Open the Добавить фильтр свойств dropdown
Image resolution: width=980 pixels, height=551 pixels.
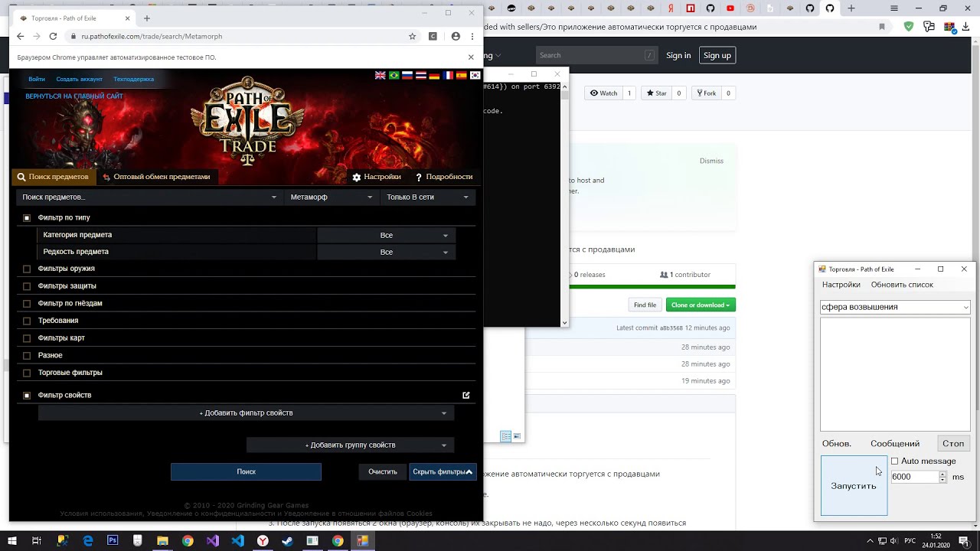click(246, 413)
